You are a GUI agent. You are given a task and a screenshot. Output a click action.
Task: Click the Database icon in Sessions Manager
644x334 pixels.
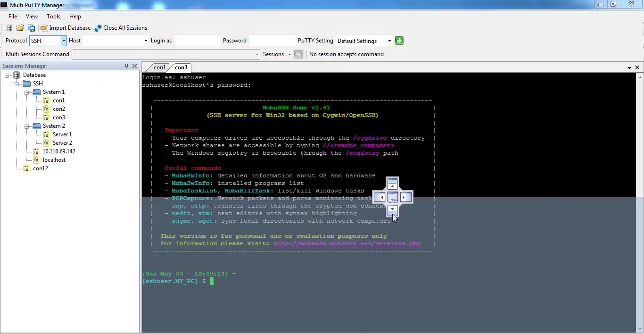(x=17, y=75)
